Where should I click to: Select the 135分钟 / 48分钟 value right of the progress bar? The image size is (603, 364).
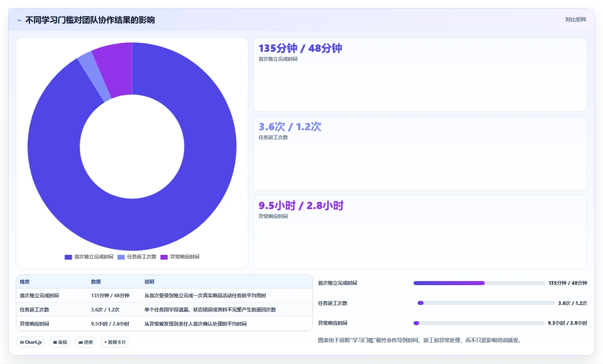[568, 283]
